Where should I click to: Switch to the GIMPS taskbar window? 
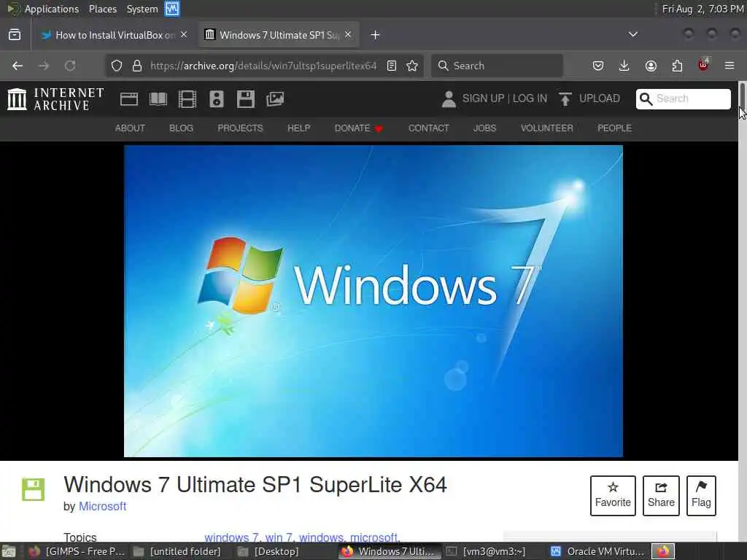coord(77,551)
